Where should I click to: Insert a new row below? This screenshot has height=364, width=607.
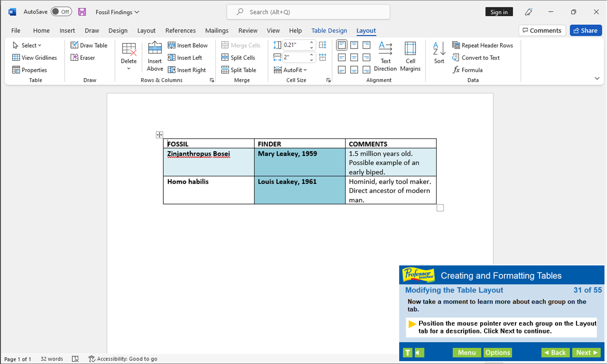click(x=188, y=45)
